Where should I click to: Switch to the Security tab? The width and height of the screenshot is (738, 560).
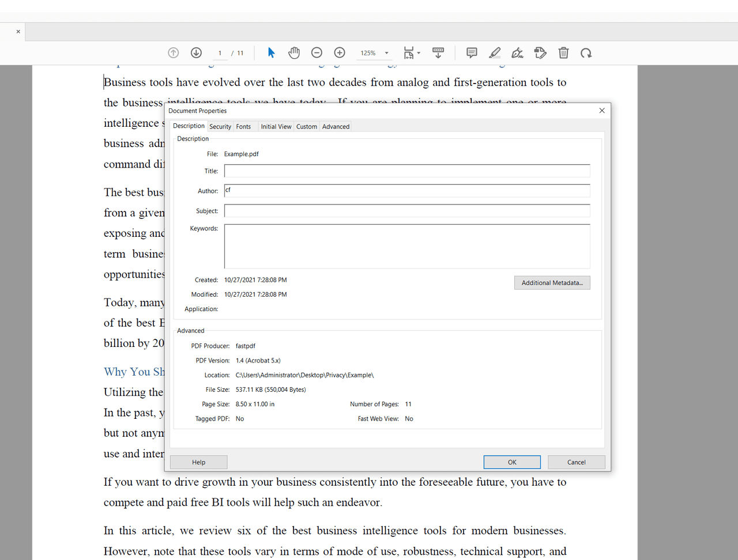coord(220,126)
